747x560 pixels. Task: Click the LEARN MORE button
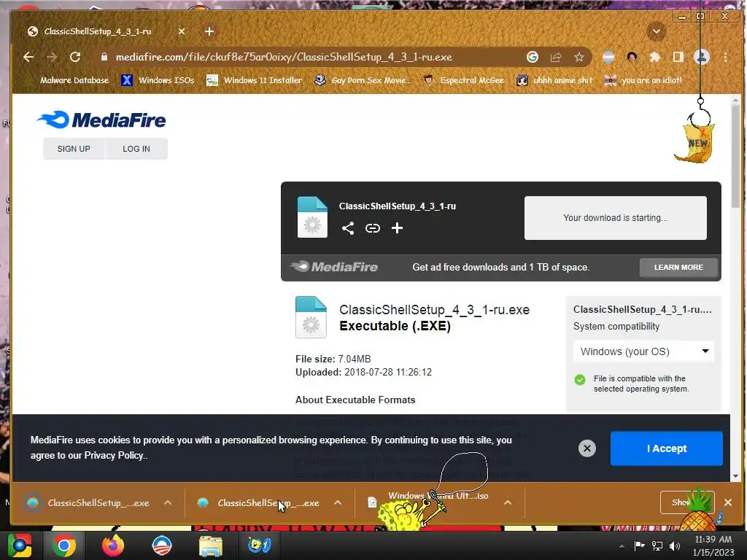tap(678, 267)
